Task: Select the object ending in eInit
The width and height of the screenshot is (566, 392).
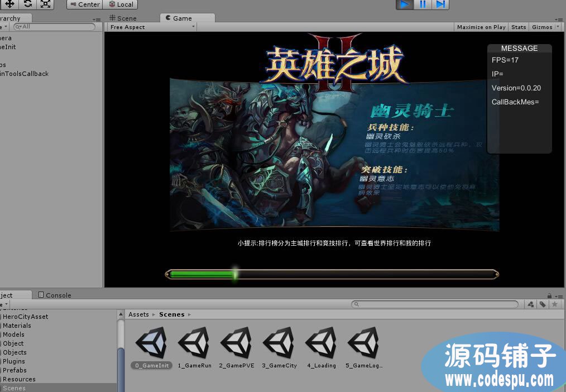Action: click(x=8, y=47)
